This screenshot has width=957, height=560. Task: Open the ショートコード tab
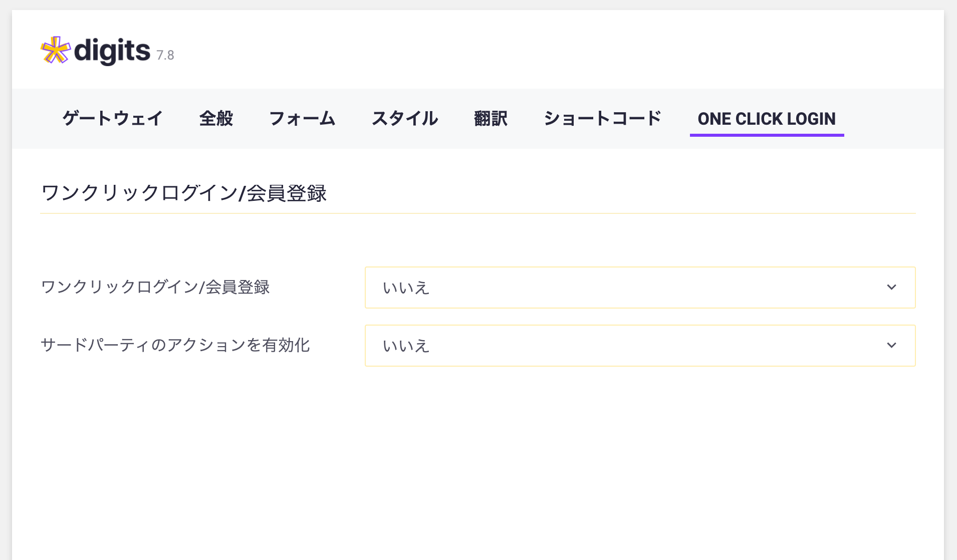pyautogui.click(x=603, y=119)
